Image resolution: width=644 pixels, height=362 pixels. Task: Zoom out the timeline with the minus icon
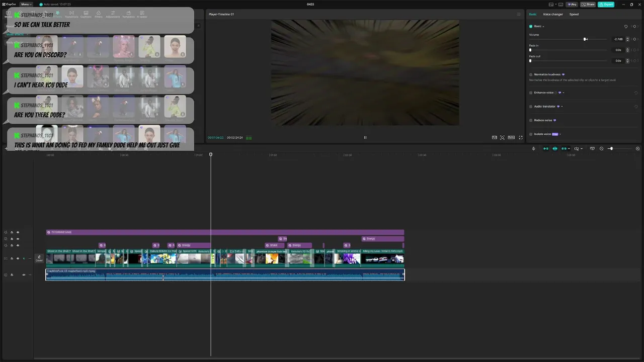(x=601, y=149)
